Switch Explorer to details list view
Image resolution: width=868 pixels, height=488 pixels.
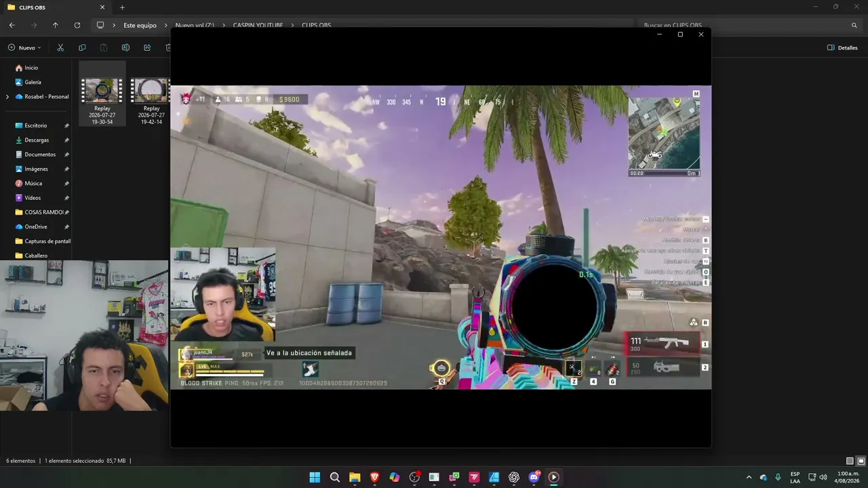click(x=850, y=461)
